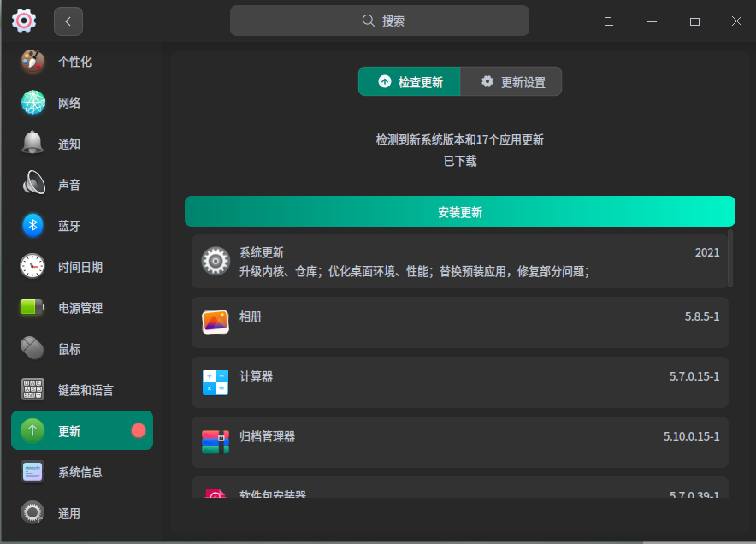Click the 通知 bell icon
The height and width of the screenshot is (544, 756).
32,143
